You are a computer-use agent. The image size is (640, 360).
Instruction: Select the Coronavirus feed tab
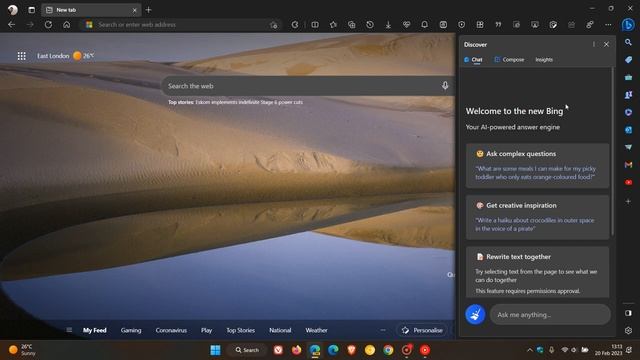(x=171, y=330)
